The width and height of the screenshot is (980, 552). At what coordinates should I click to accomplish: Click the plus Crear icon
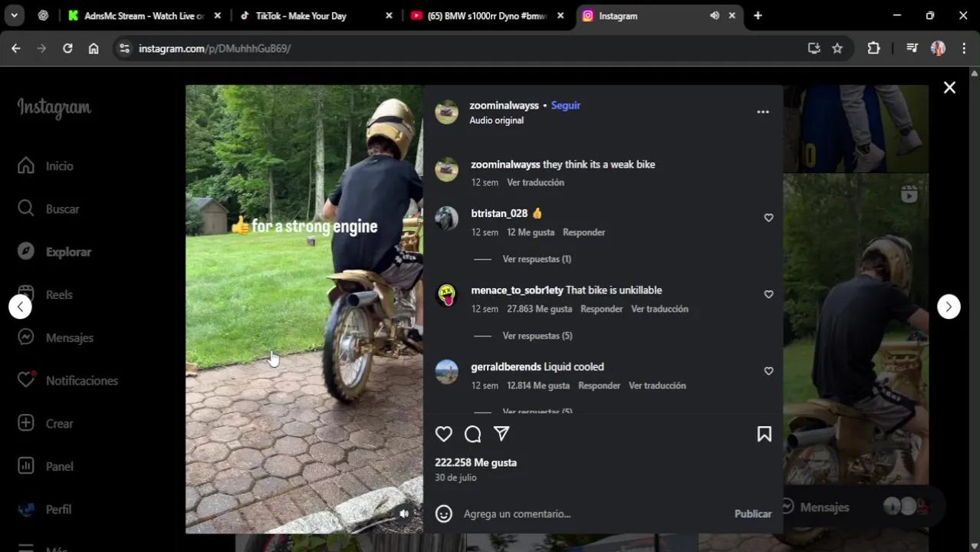pyautogui.click(x=26, y=423)
